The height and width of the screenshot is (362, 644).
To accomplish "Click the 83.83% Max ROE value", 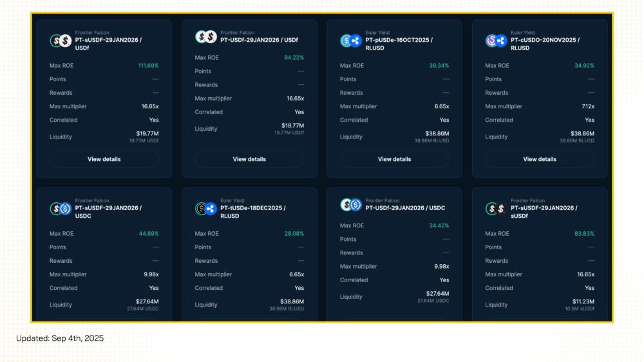I will click(x=585, y=234).
